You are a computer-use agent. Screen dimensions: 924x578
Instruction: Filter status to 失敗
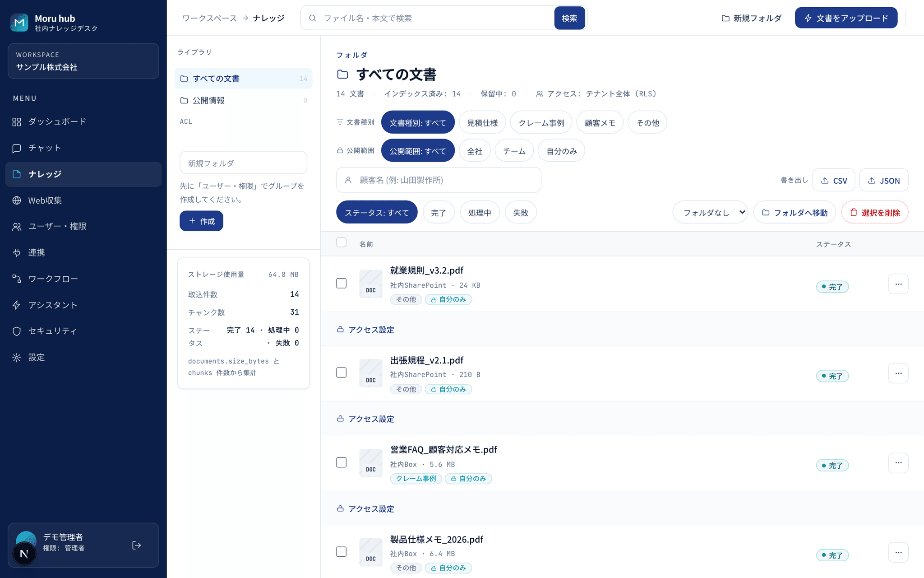coord(521,212)
